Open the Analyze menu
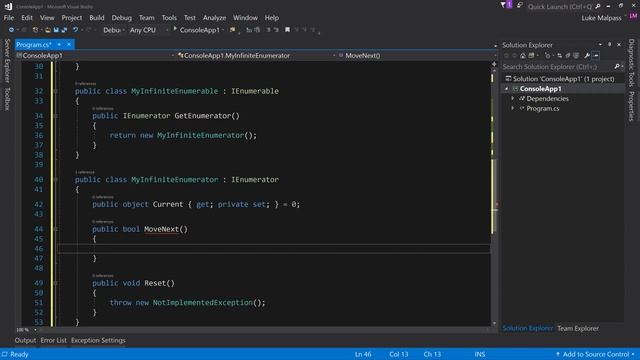This screenshot has width=640, height=360. click(214, 18)
